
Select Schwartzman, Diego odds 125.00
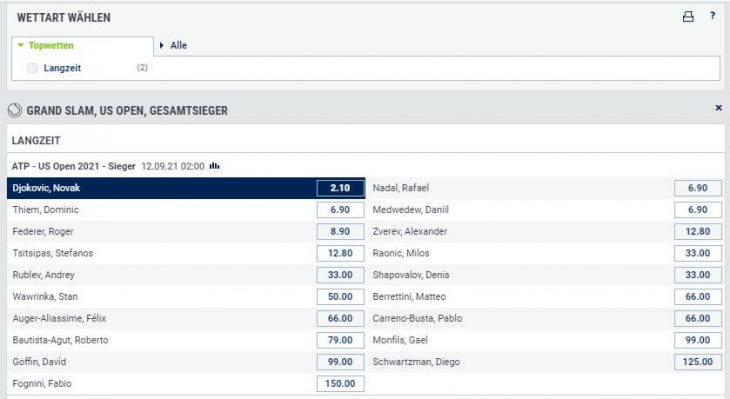(697, 362)
